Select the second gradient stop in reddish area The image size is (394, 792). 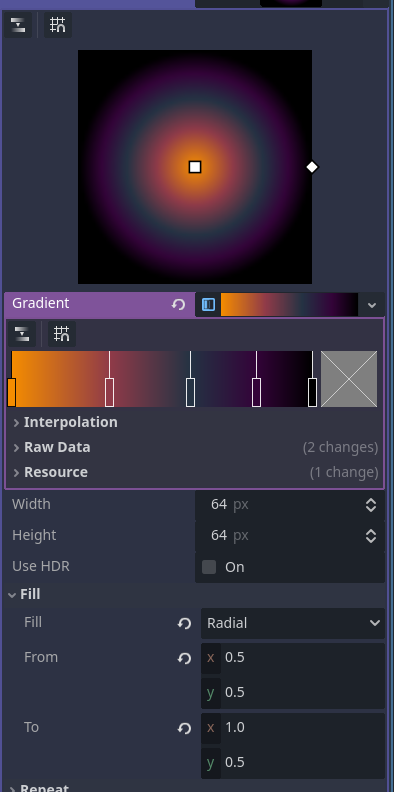coord(109,392)
